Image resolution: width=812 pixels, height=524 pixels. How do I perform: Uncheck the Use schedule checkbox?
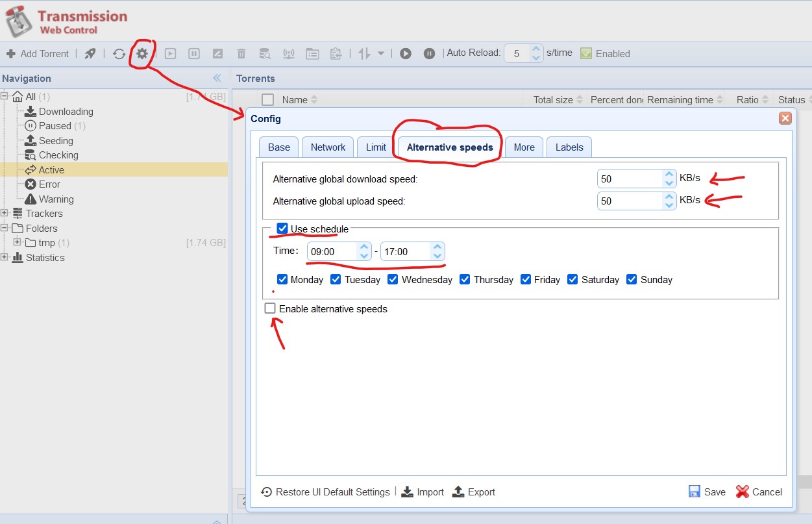pyautogui.click(x=282, y=229)
